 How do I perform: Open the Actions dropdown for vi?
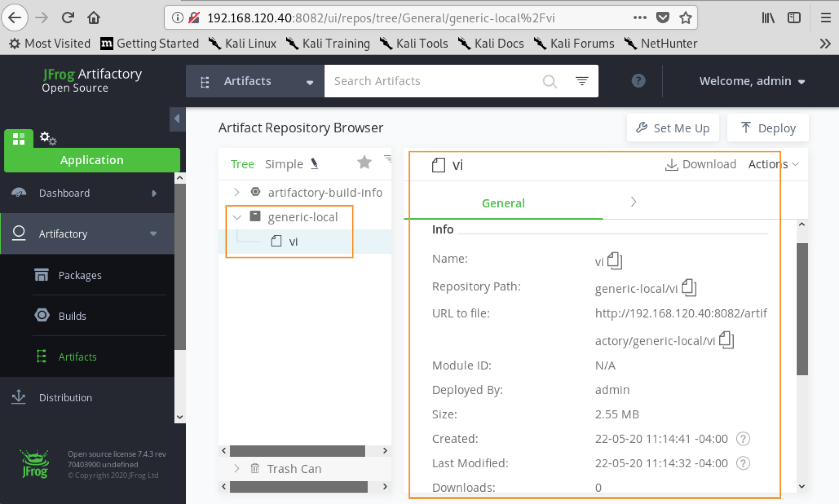tap(773, 164)
